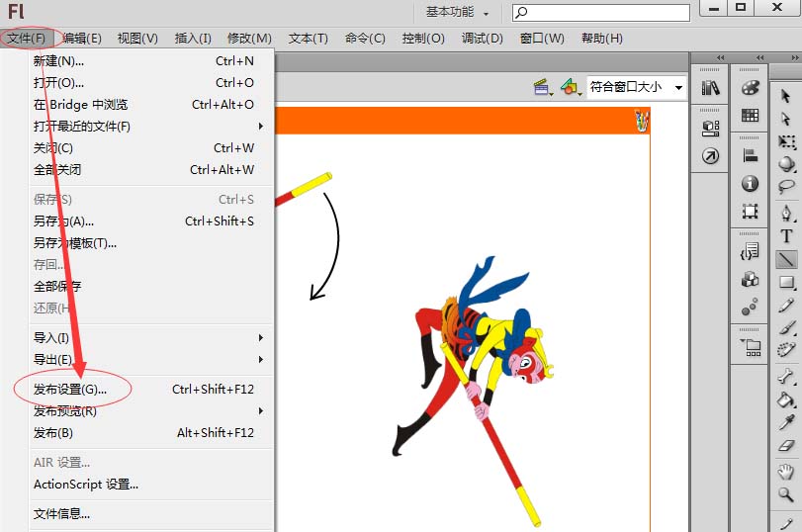Open the 文本(T) menu
Viewport: 802px width, 532px height.
click(308, 39)
